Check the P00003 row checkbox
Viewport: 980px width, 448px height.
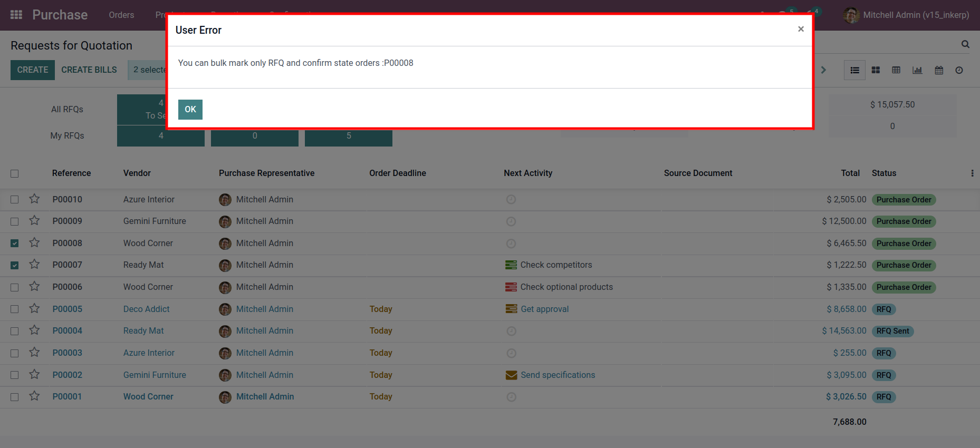click(x=14, y=353)
